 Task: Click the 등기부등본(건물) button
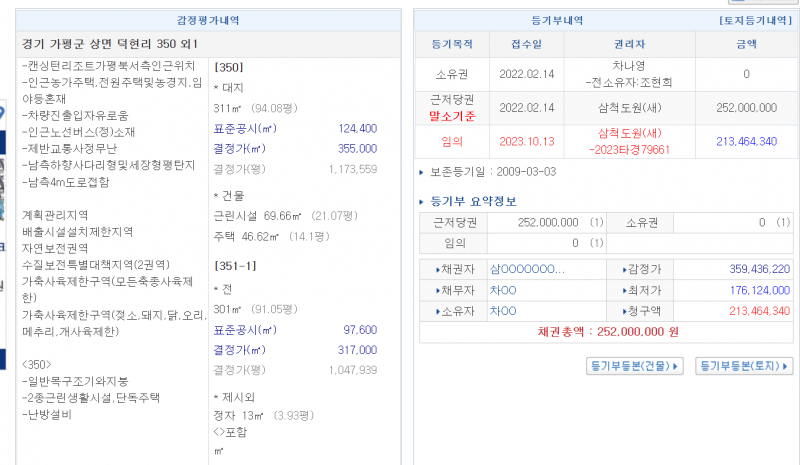pos(634,367)
